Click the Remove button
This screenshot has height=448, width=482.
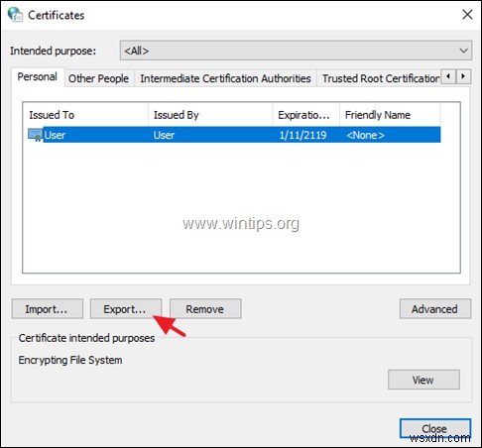205,309
